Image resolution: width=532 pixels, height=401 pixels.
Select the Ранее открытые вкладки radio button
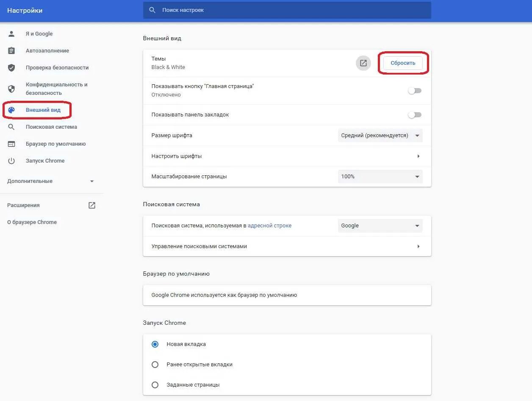click(155, 365)
